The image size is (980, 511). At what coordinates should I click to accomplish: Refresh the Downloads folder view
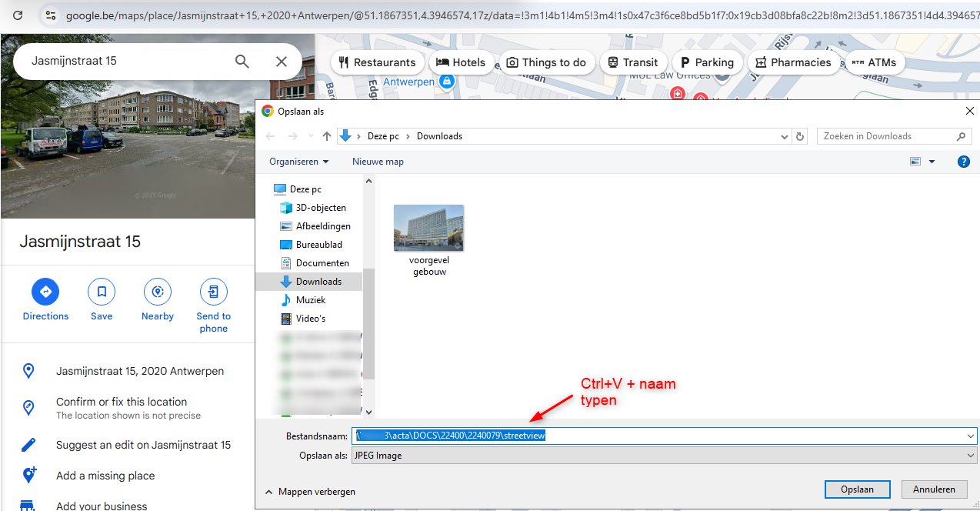coord(801,136)
